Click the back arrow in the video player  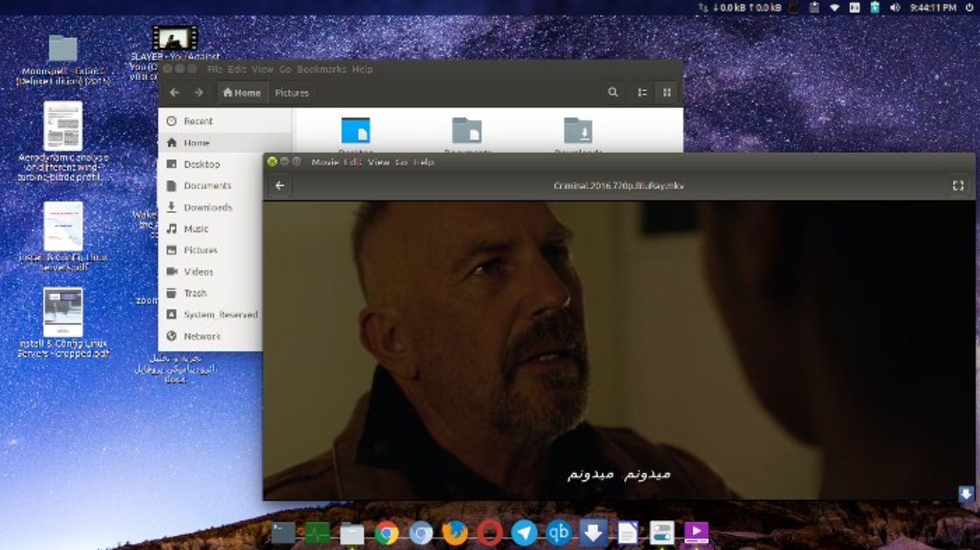tap(280, 186)
